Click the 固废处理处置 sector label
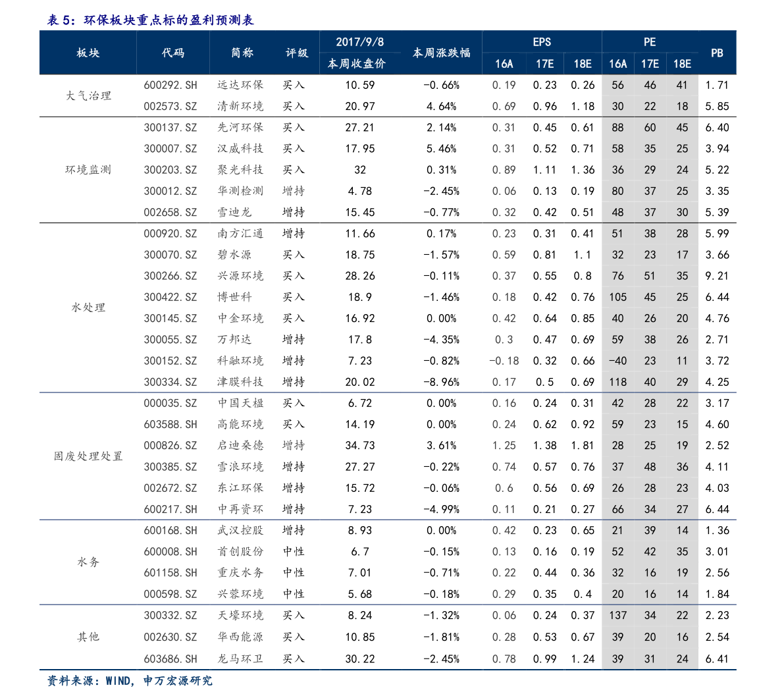 [88, 456]
